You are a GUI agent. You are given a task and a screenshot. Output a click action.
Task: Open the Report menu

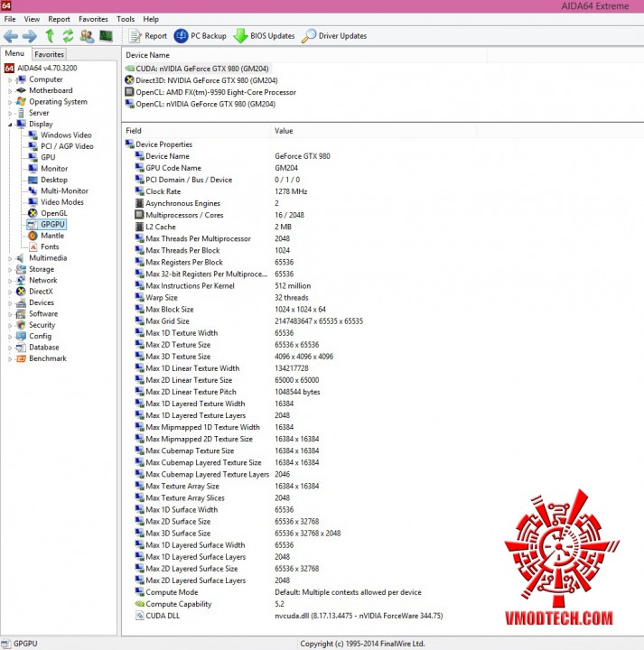[59, 19]
